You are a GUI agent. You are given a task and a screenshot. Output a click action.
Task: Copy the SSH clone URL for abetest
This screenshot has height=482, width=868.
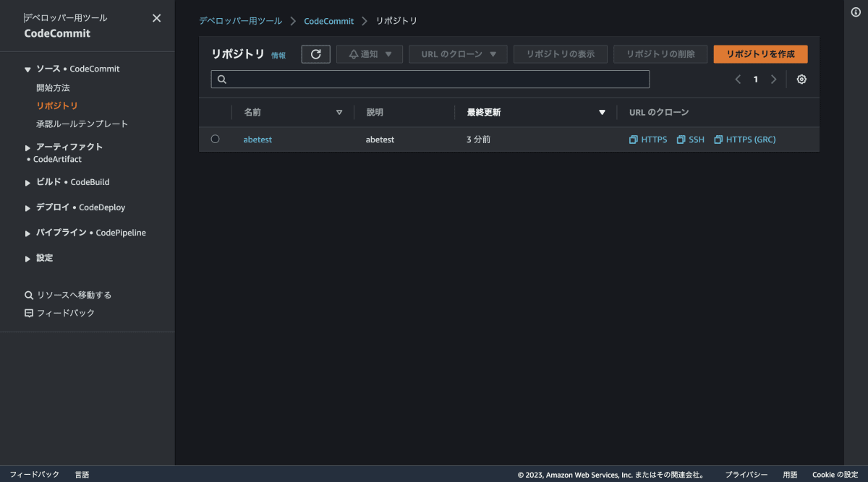click(690, 139)
